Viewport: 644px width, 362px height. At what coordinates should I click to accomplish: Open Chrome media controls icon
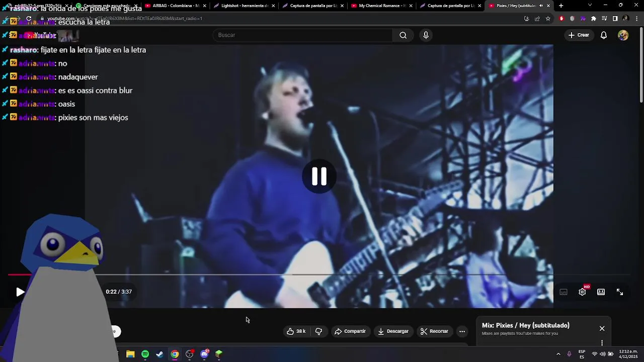pyautogui.click(x=604, y=19)
